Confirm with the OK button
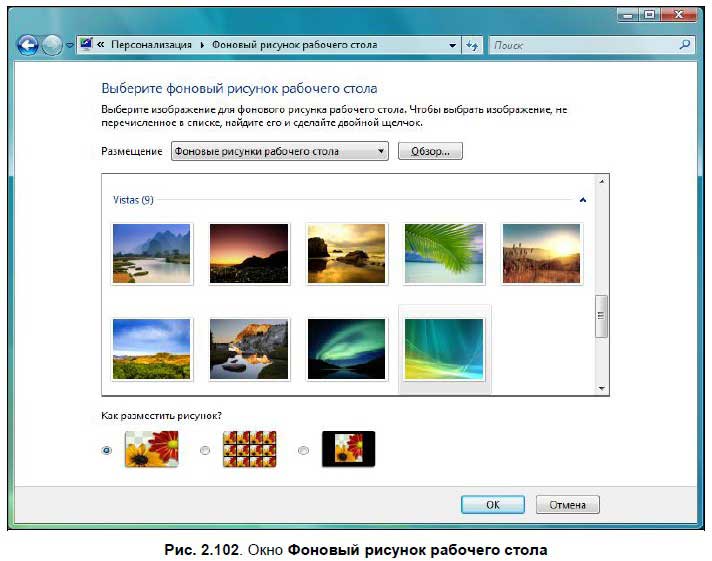Screen dimensions: 712x561 493,505
